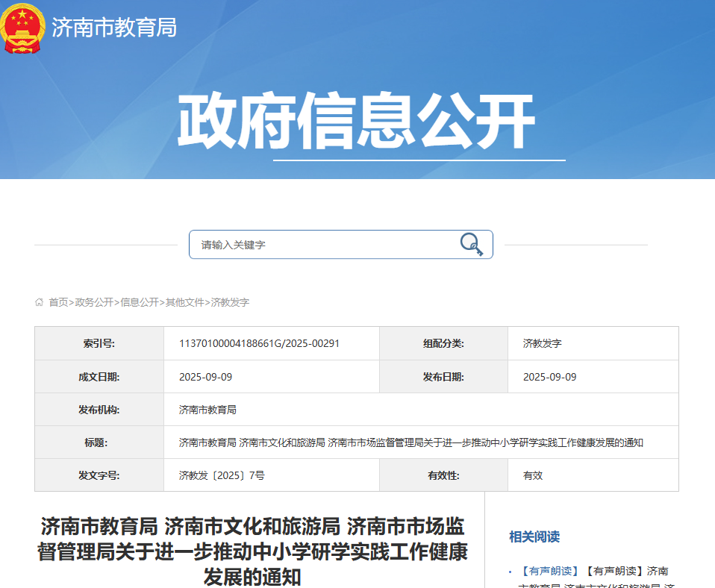
Task: Go to 政务公开 breadcrumb link
Action: click(x=94, y=302)
